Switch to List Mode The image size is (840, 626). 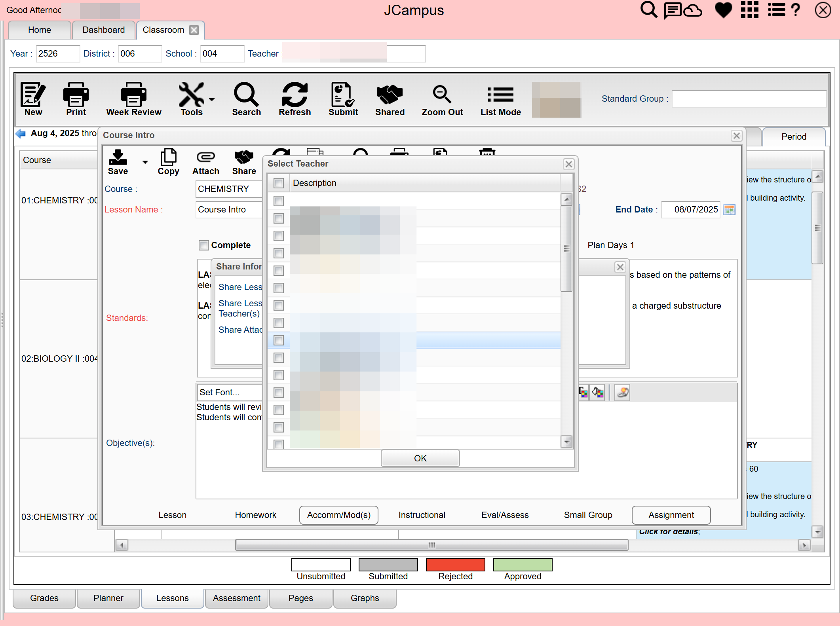point(501,99)
